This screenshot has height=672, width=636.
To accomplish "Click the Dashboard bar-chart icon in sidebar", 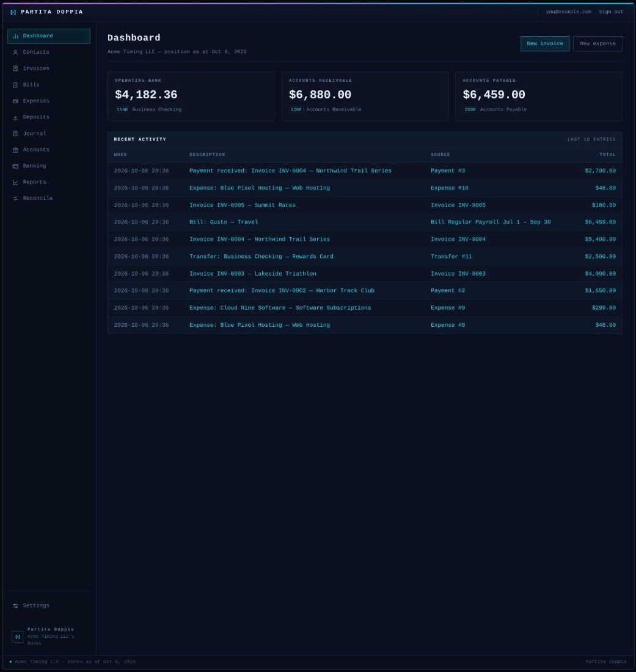I will click(15, 37).
